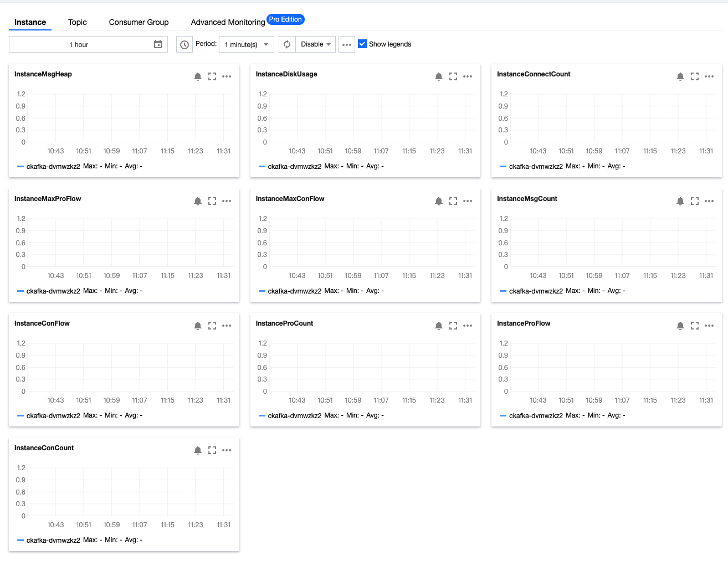Maximize the InstanceMsgCount chart
Viewport: 728px width, 561px height.
point(695,201)
